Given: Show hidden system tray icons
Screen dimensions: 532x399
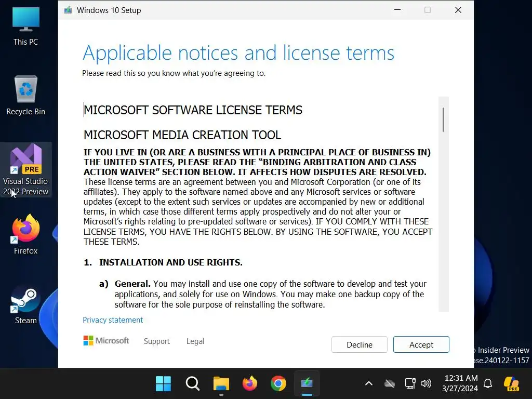Looking at the screenshot, I should 369,384.
